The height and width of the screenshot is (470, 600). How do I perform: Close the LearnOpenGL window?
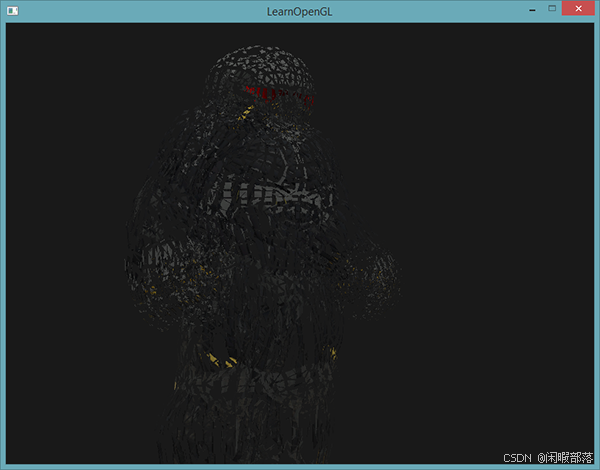click(578, 8)
